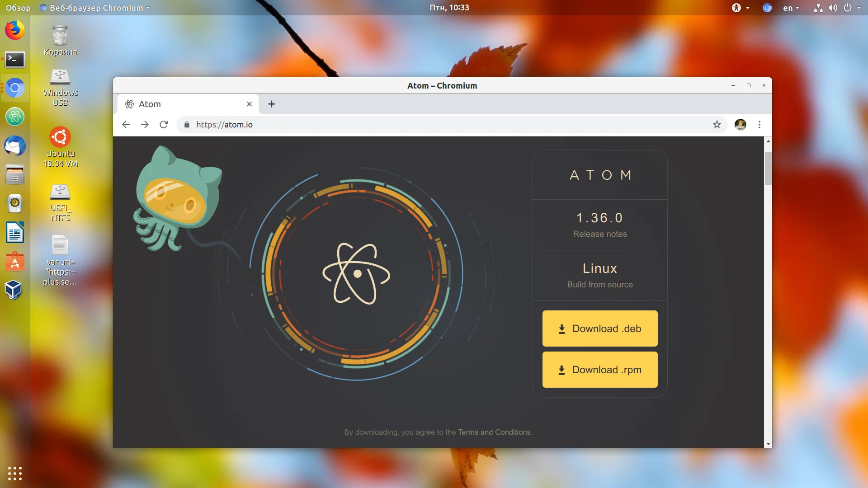Open the Release notes link
Viewport: 868px width, 488px height.
click(600, 234)
